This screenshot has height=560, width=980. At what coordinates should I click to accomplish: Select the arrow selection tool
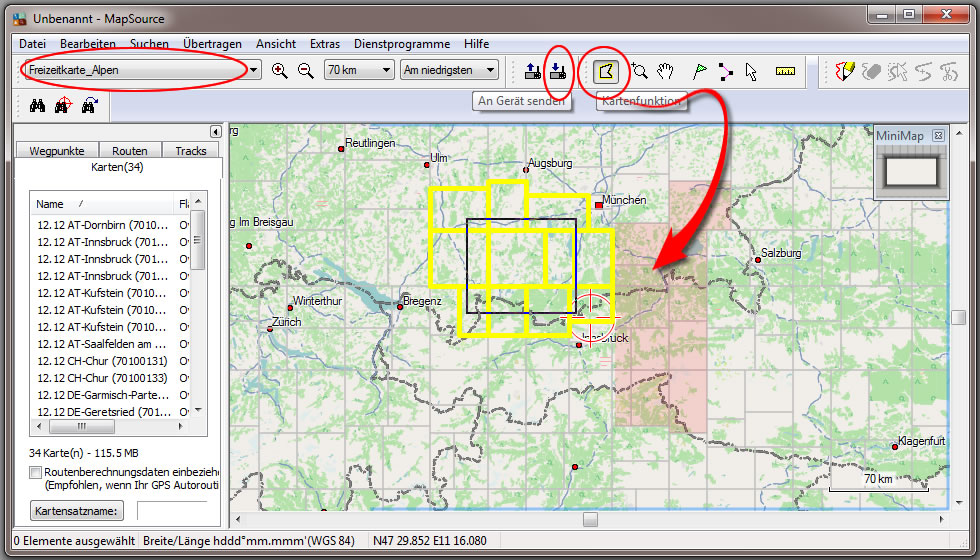click(x=751, y=71)
